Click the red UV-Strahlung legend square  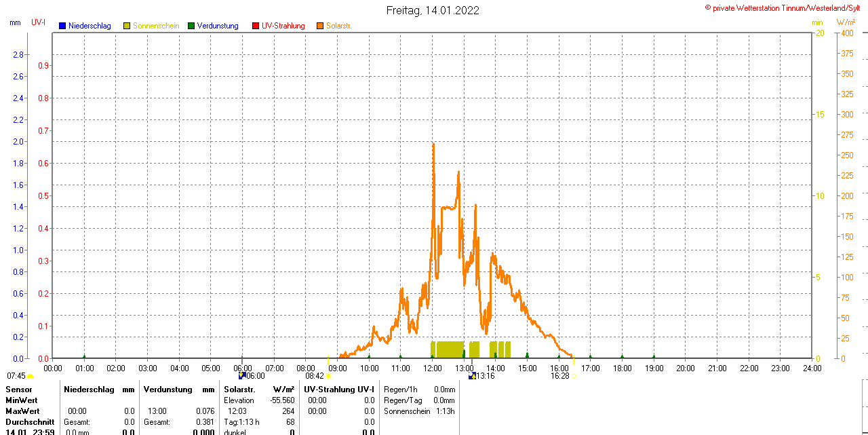coord(256,26)
